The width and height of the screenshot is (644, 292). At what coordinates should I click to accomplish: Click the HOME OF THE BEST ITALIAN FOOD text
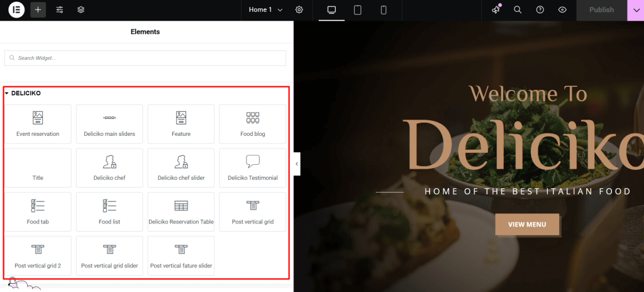pos(528,191)
